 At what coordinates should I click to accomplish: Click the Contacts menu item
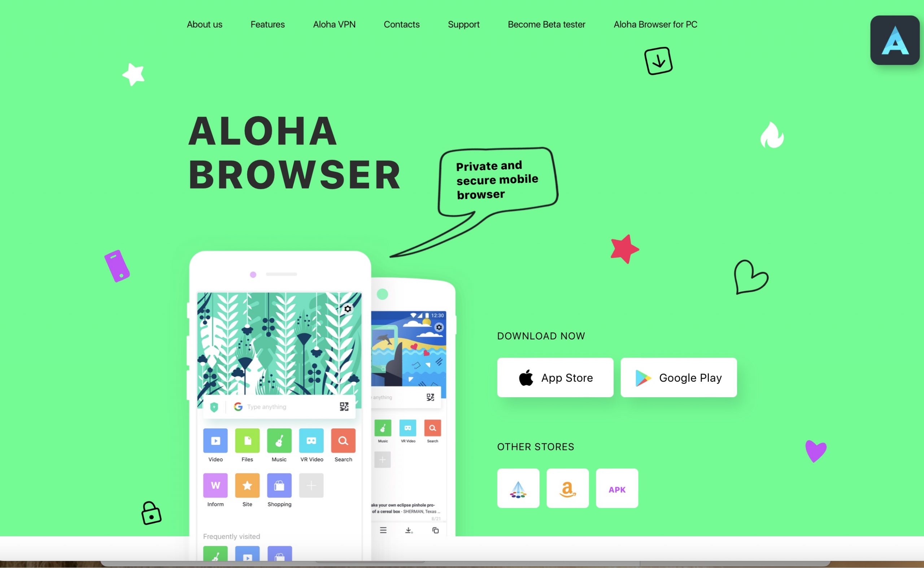click(x=401, y=24)
